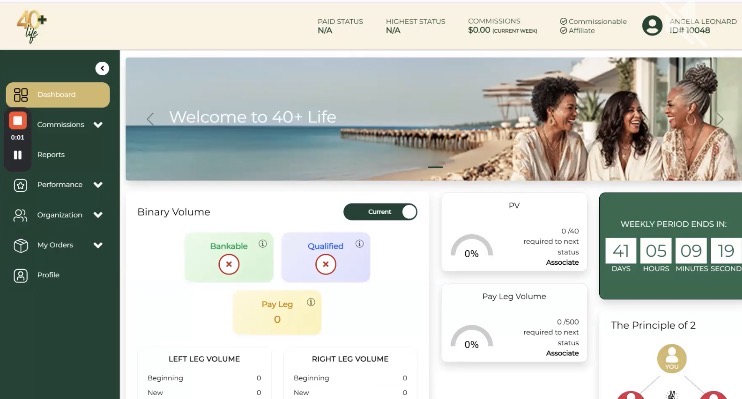Image resolution: width=742 pixels, height=399 pixels.
Task: Click the RIGHT LEG VOLUME heading
Action: click(x=350, y=359)
